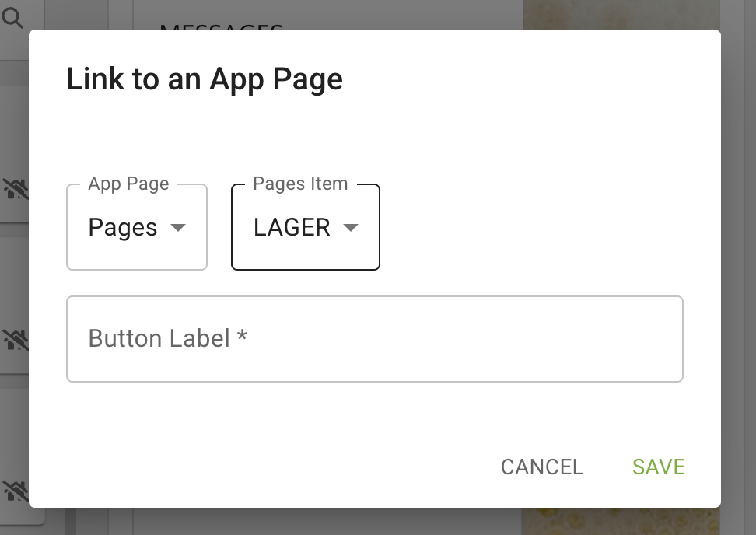Click the empty dialog area right of Pages Item

point(537,227)
